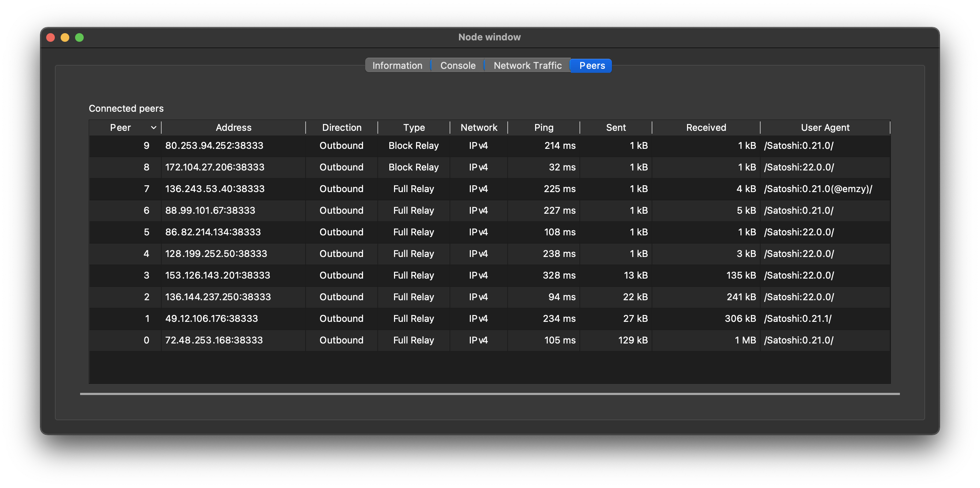Click the splitter bar below peer table
Image resolution: width=980 pixels, height=488 pixels.
pyautogui.click(x=490, y=394)
